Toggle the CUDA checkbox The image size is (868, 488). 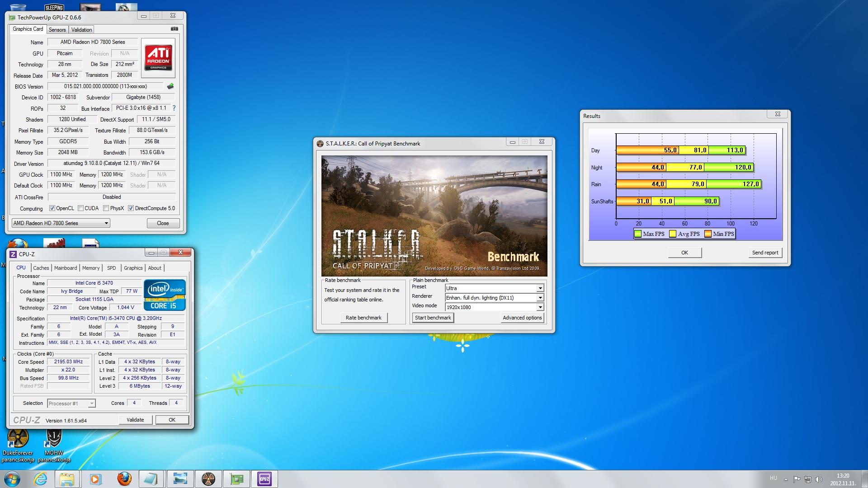point(80,208)
